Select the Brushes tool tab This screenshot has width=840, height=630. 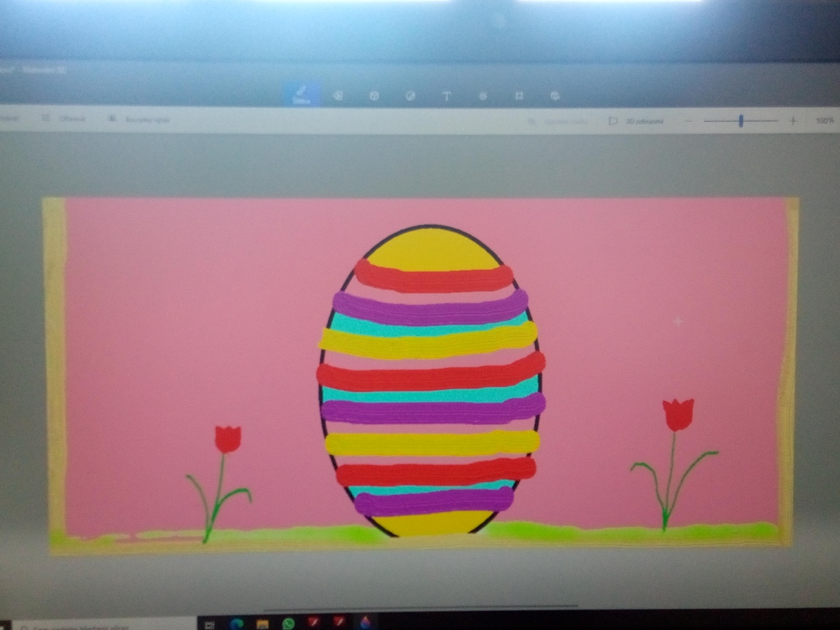point(302,94)
